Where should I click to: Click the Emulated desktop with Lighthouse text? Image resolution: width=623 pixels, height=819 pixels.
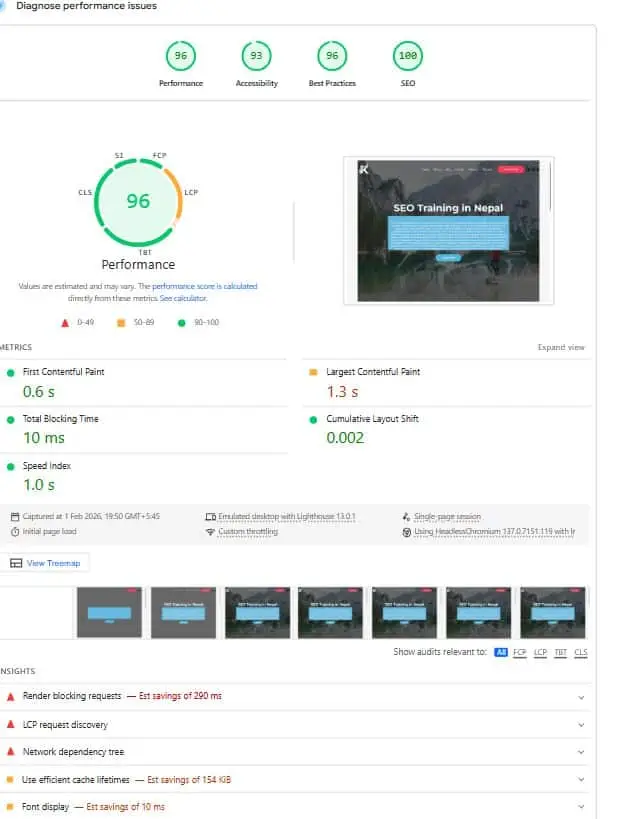pos(287,517)
